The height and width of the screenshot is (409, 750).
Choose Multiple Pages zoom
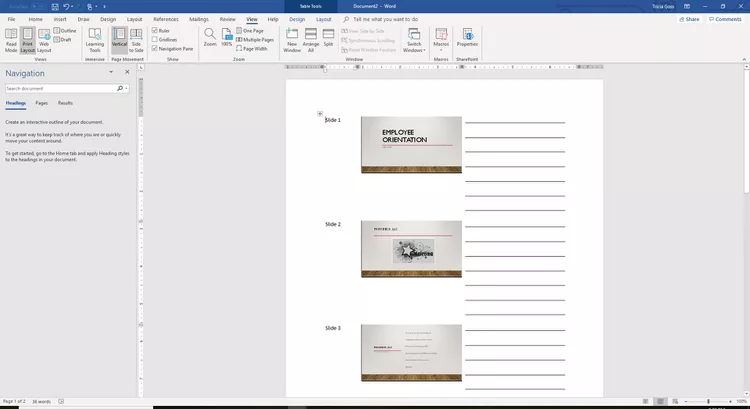click(x=255, y=40)
